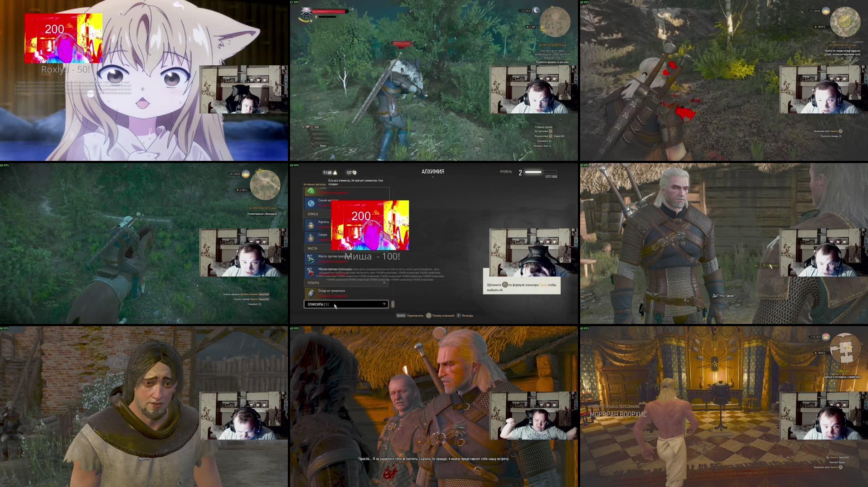Click the moon time icon in combat frame
Screen dimensions: 868x487
(535, 11)
